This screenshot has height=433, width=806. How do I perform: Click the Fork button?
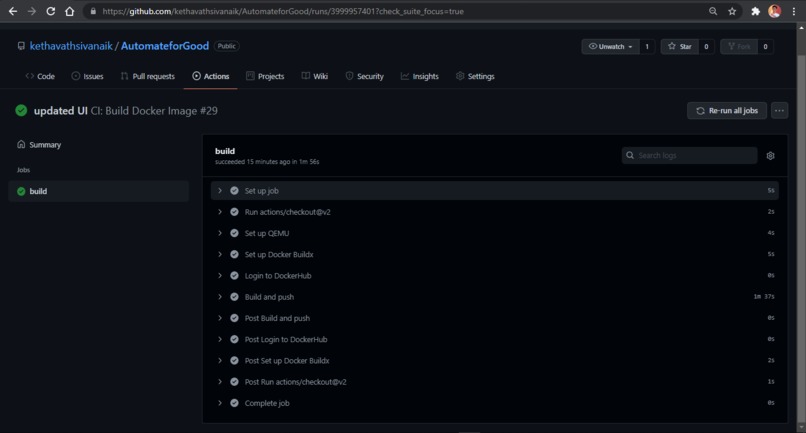click(739, 46)
